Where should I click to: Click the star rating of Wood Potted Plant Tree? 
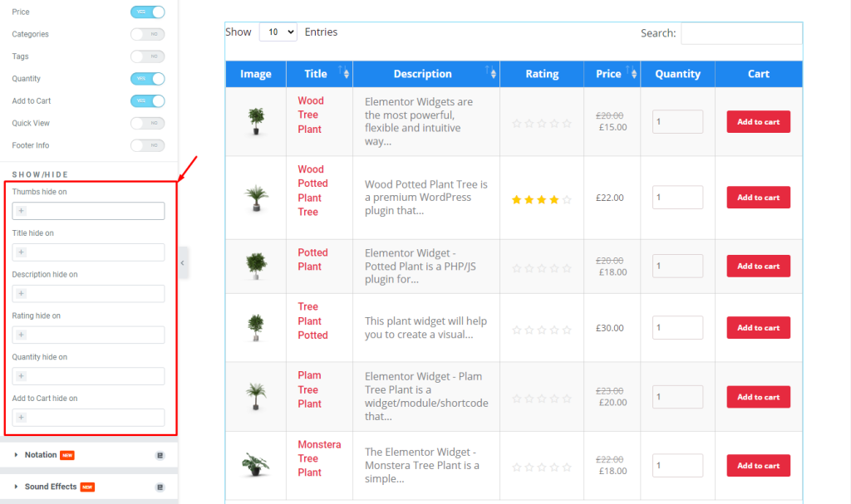[542, 199]
